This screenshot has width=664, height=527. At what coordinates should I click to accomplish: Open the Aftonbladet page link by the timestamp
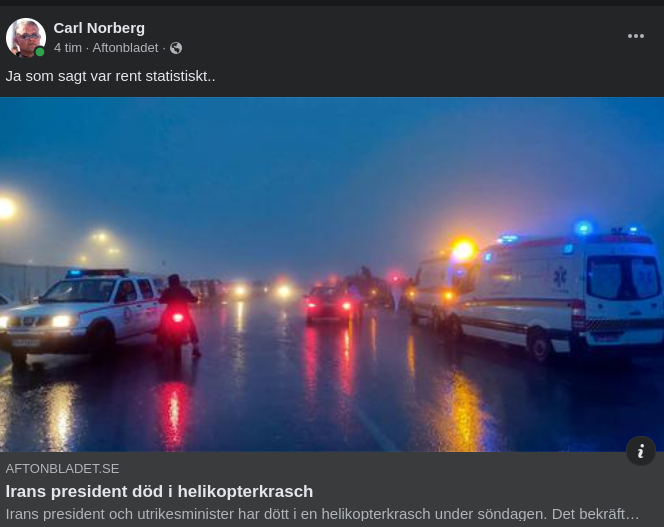(125, 48)
